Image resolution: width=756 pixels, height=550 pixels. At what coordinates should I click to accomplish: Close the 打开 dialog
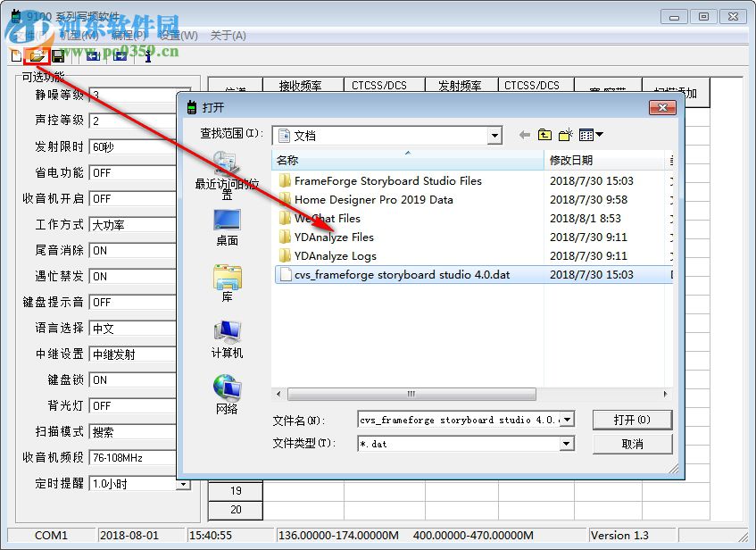tap(662, 107)
